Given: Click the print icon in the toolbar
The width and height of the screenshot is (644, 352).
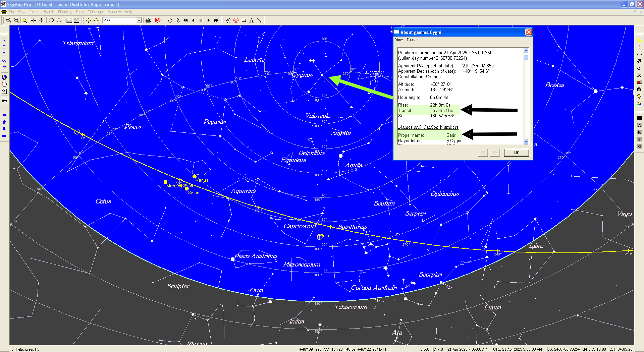Looking at the screenshot, I should (x=148, y=20).
